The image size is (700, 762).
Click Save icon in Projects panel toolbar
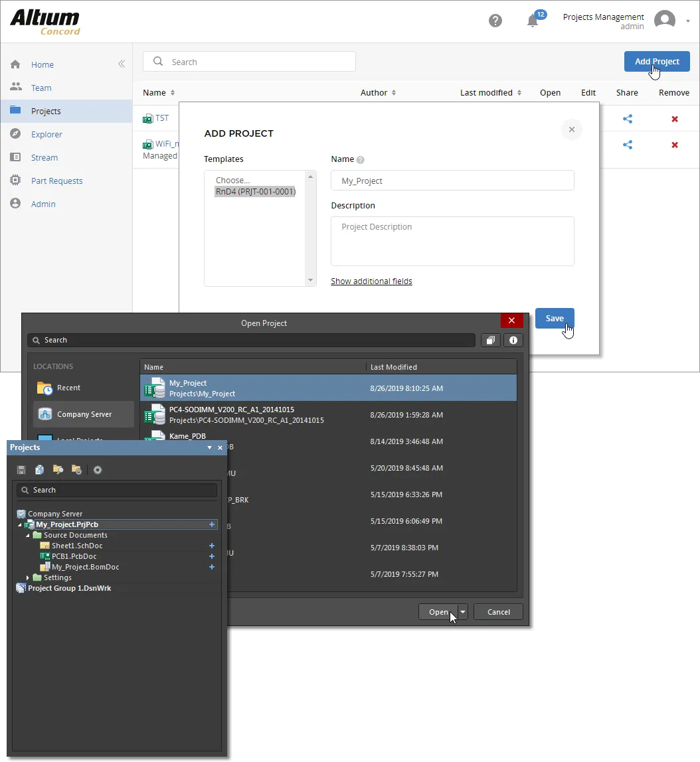21,470
